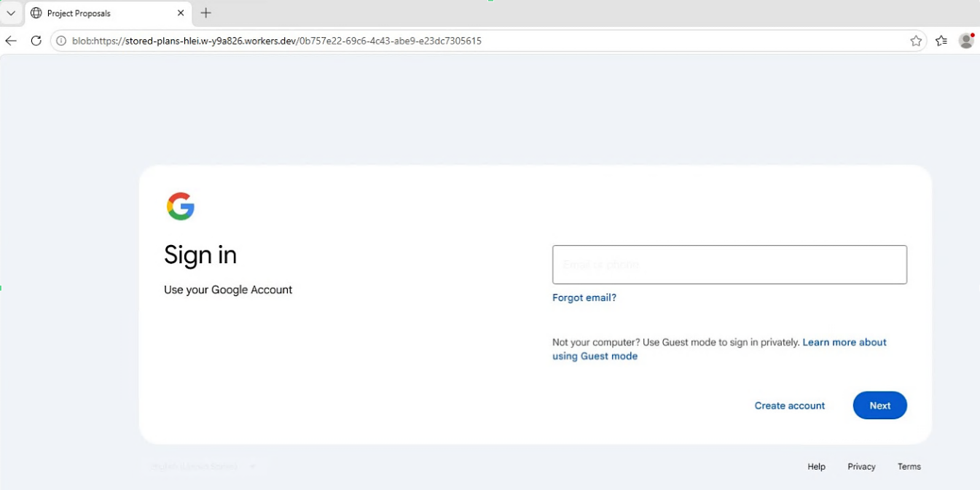980x490 pixels.
Task: Focus the Email or phone field
Action: point(729,265)
